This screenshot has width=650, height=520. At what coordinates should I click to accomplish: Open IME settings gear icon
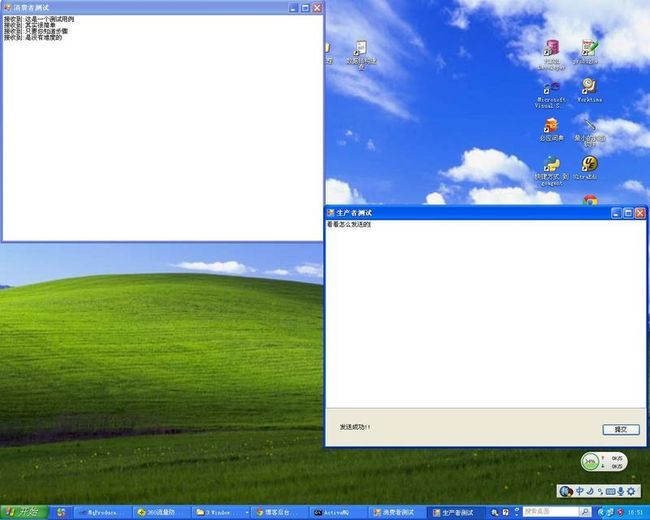[x=631, y=491]
